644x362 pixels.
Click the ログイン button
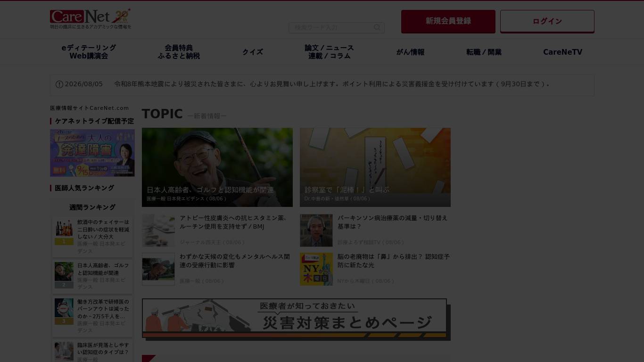pos(547,21)
